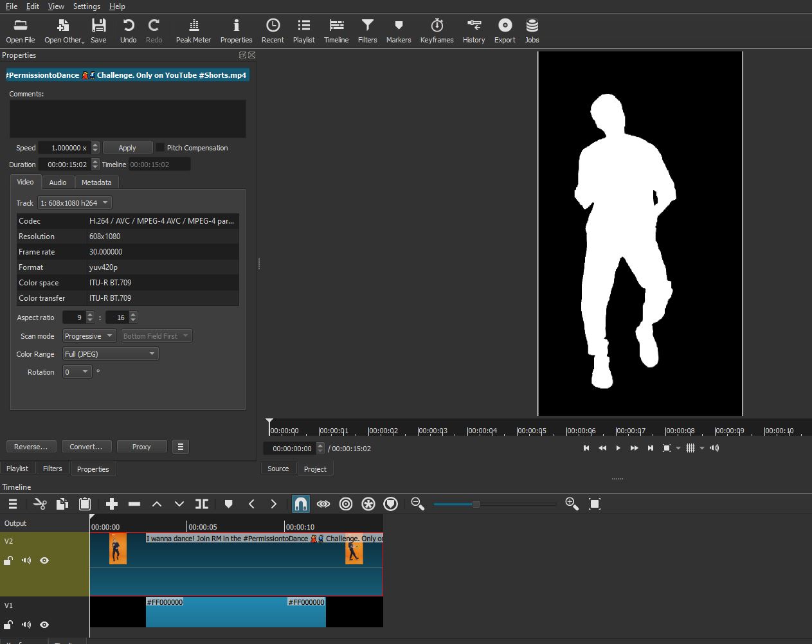Enable the Pitch Compensation checkbox
Viewport: 812px width, 644px height.
click(161, 147)
